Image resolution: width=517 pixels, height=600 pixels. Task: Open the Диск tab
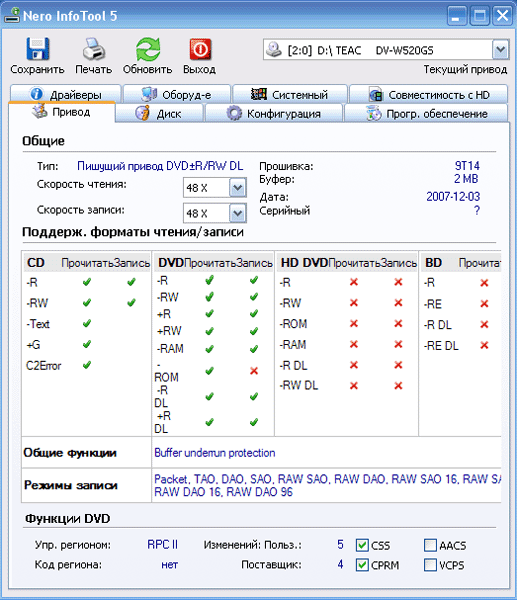pos(159,114)
